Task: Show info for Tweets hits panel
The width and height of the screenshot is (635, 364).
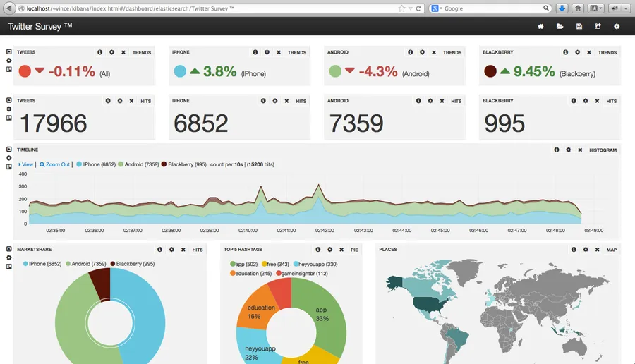Action: click(x=108, y=101)
